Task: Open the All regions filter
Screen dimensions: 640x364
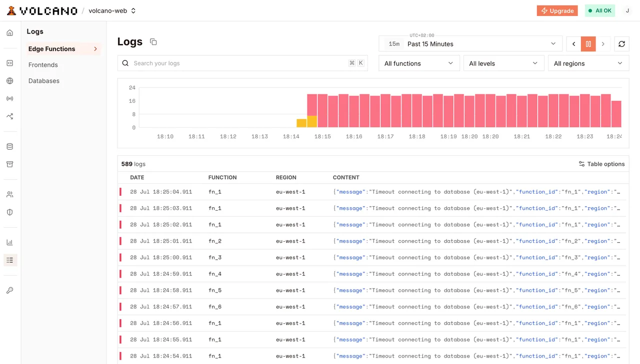Action: click(x=588, y=63)
